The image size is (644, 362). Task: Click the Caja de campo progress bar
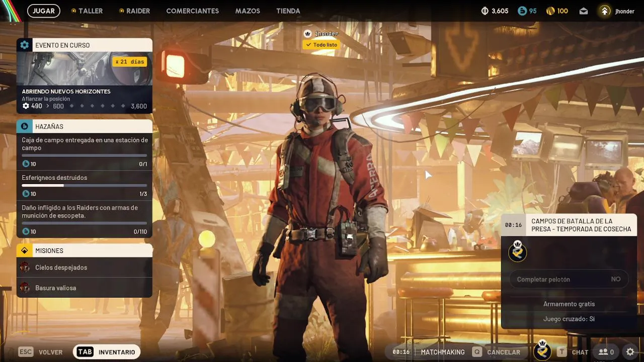click(x=85, y=155)
